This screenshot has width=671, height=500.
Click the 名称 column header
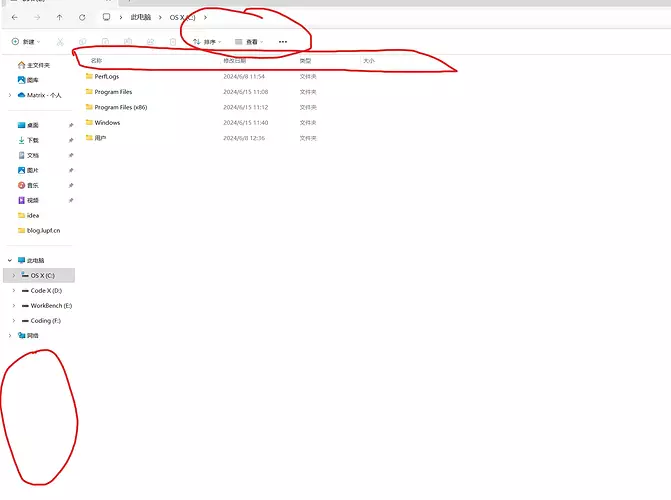click(96, 61)
